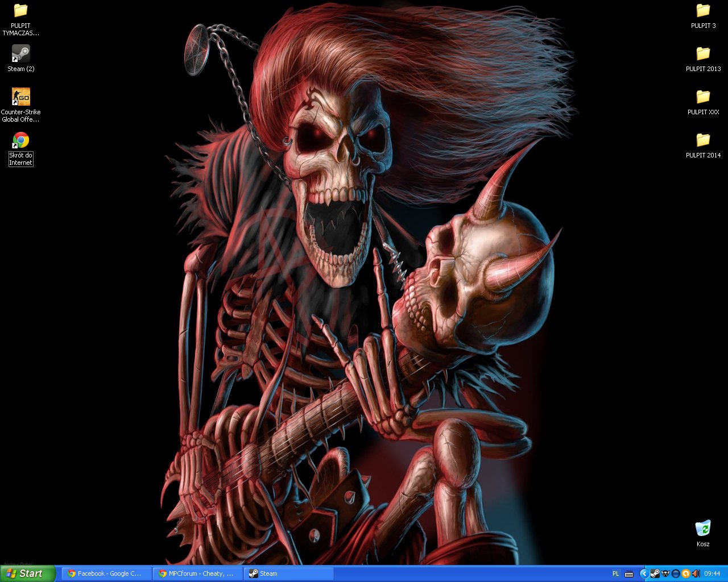Image resolution: width=728 pixels, height=582 pixels.
Task: Select the PULPIT 2013 folder
Action: [703, 59]
